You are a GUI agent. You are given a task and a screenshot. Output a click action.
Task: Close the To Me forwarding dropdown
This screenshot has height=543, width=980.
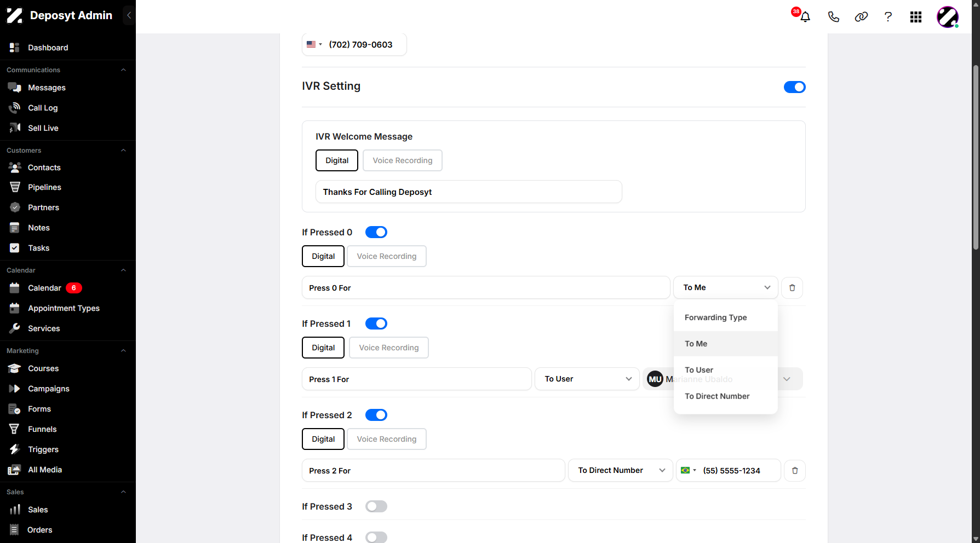click(726, 288)
